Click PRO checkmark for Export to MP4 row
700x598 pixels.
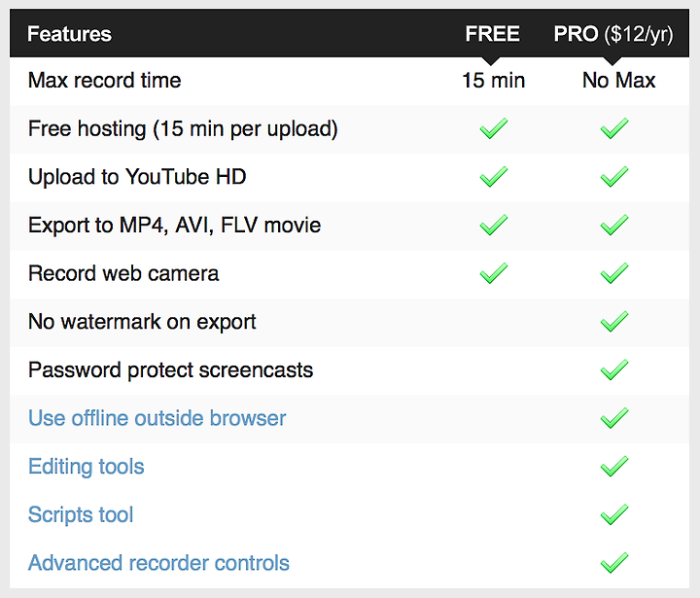click(x=614, y=225)
